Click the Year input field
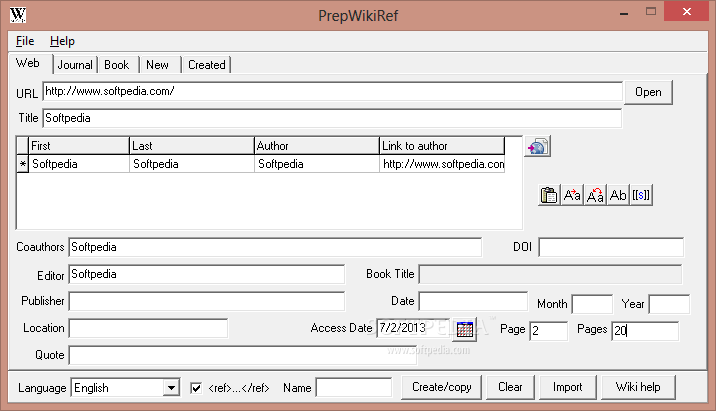This screenshot has height=411, width=716. point(669,305)
